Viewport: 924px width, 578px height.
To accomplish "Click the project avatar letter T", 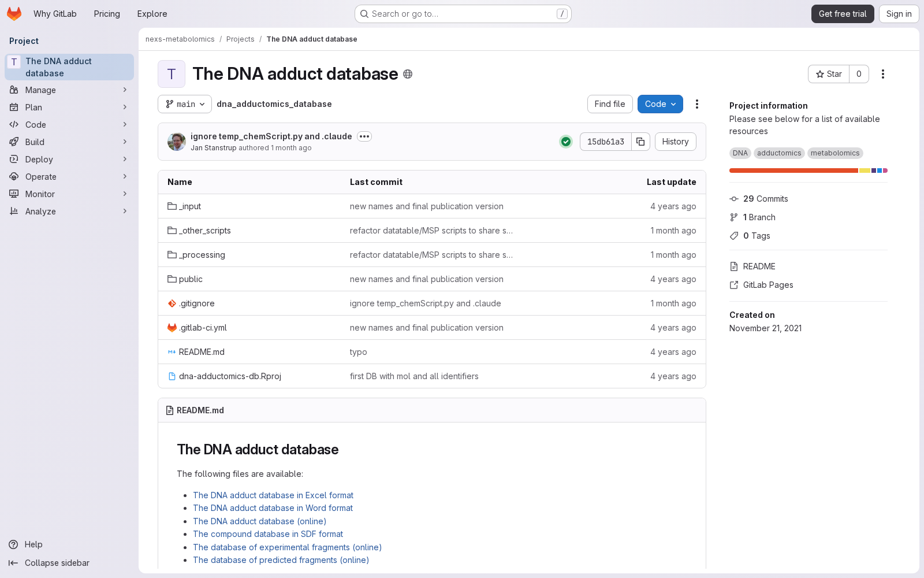I will point(172,74).
